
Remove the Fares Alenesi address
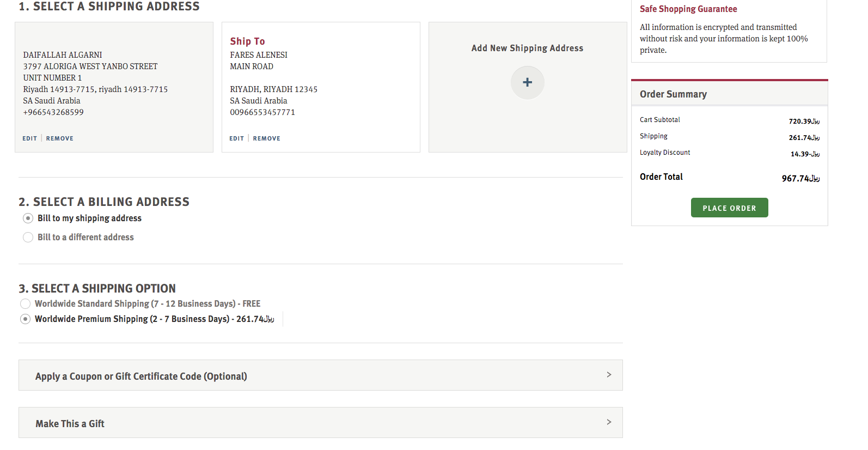pyautogui.click(x=267, y=138)
